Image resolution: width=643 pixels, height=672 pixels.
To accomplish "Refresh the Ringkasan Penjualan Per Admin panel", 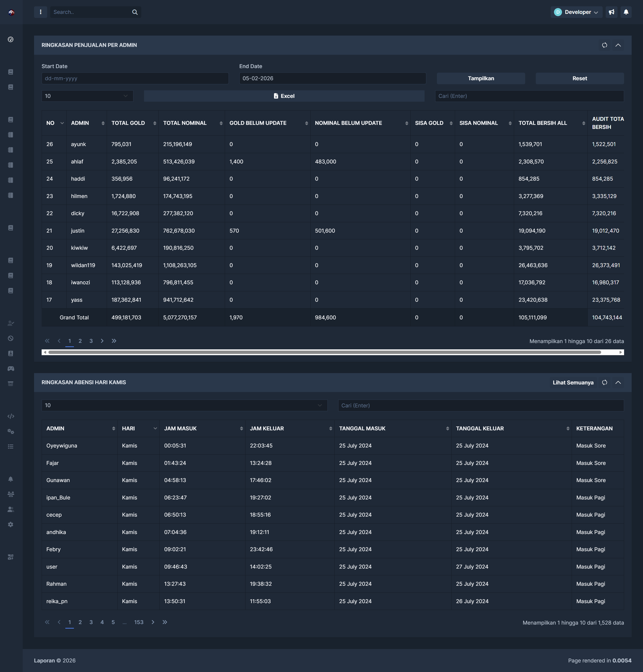I will (605, 45).
